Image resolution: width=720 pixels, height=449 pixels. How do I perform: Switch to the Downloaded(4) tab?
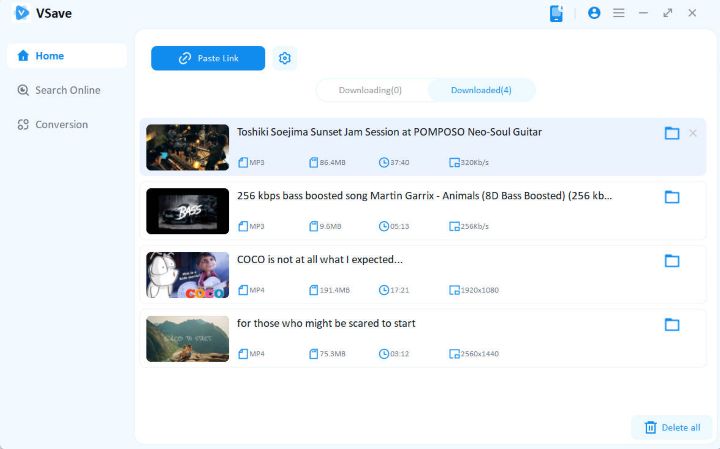[481, 90]
